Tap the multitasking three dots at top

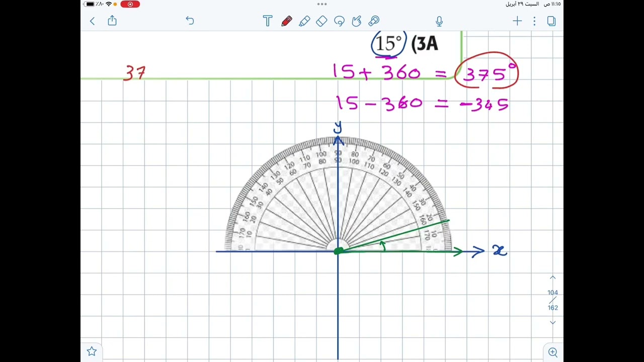tap(322, 4)
